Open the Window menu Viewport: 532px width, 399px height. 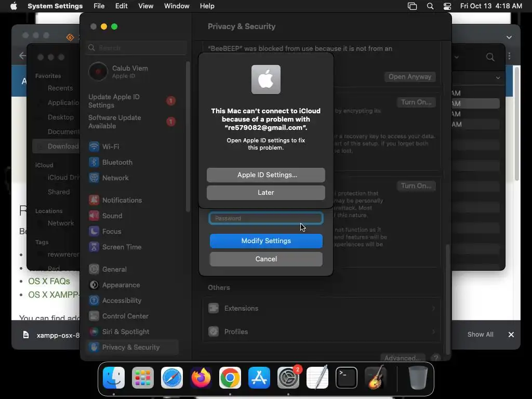click(x=177, y=6)
